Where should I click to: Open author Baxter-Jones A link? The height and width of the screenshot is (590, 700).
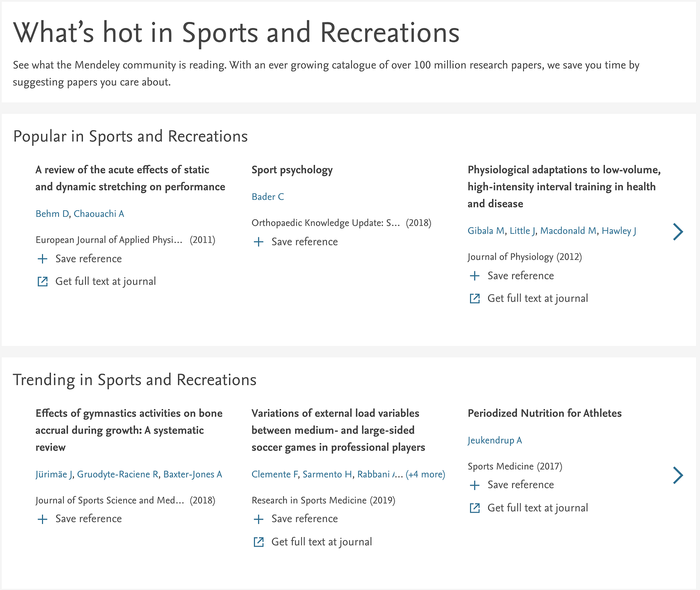click(192, 474)
